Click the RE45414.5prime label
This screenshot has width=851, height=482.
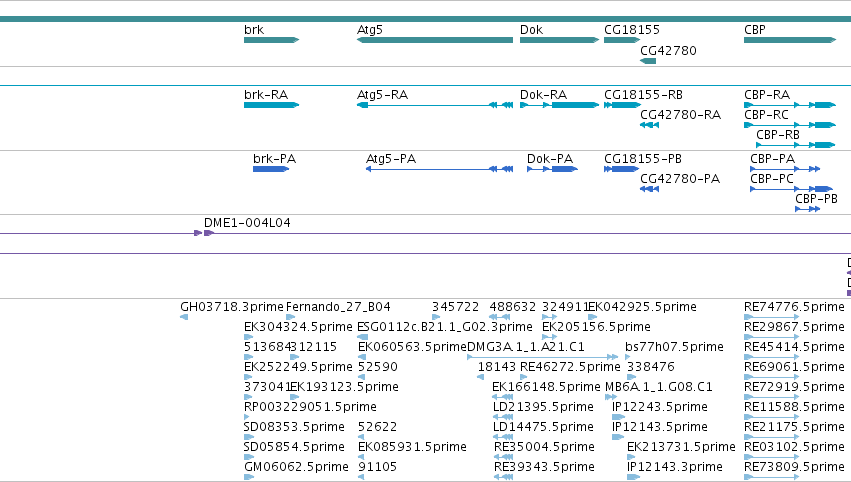click(x=795, y=347)
